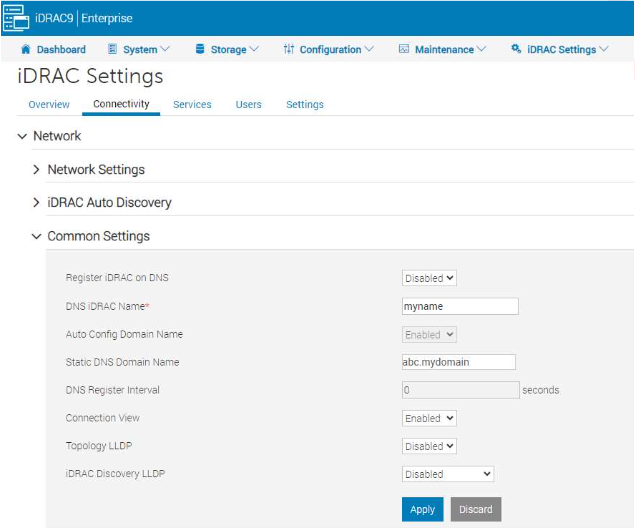Click the Storage disk stack icon

click(x=200, y=49)
